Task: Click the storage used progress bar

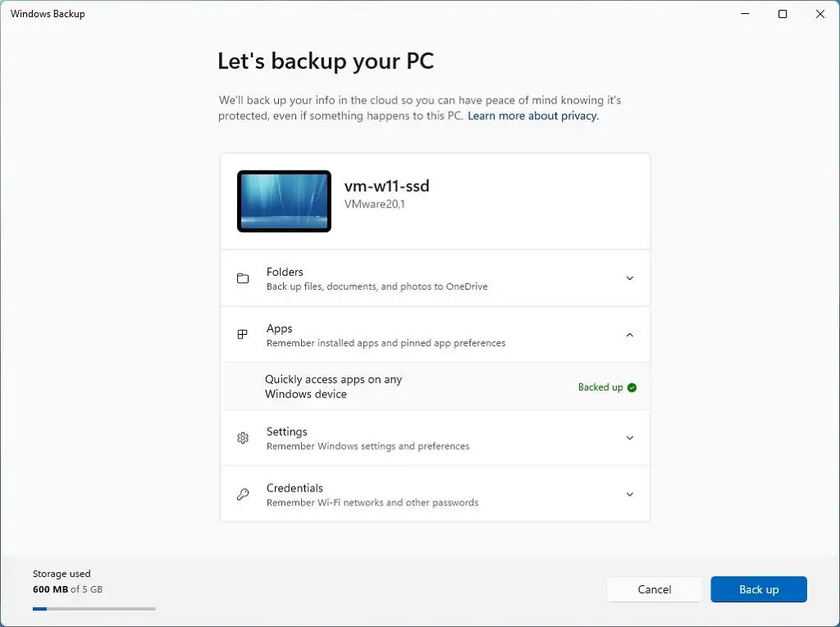Action: [x=94, y=608]
